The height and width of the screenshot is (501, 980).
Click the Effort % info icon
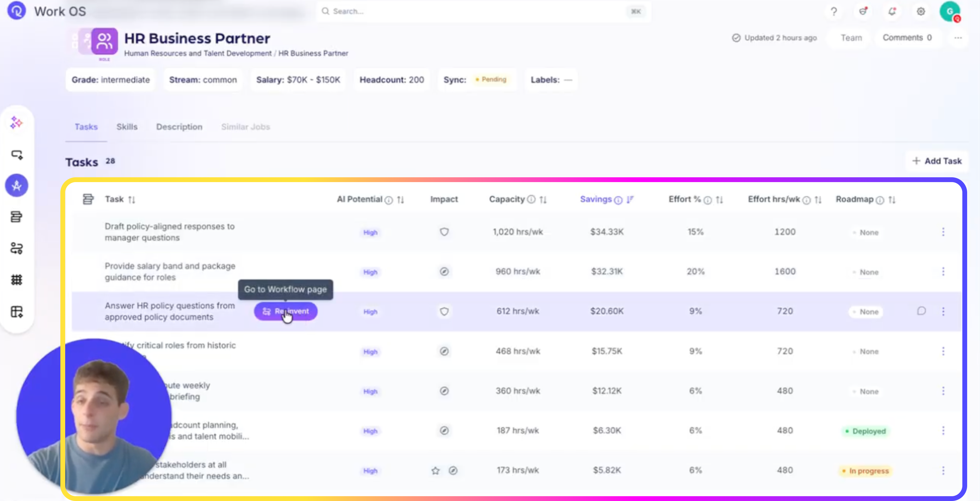707,200
